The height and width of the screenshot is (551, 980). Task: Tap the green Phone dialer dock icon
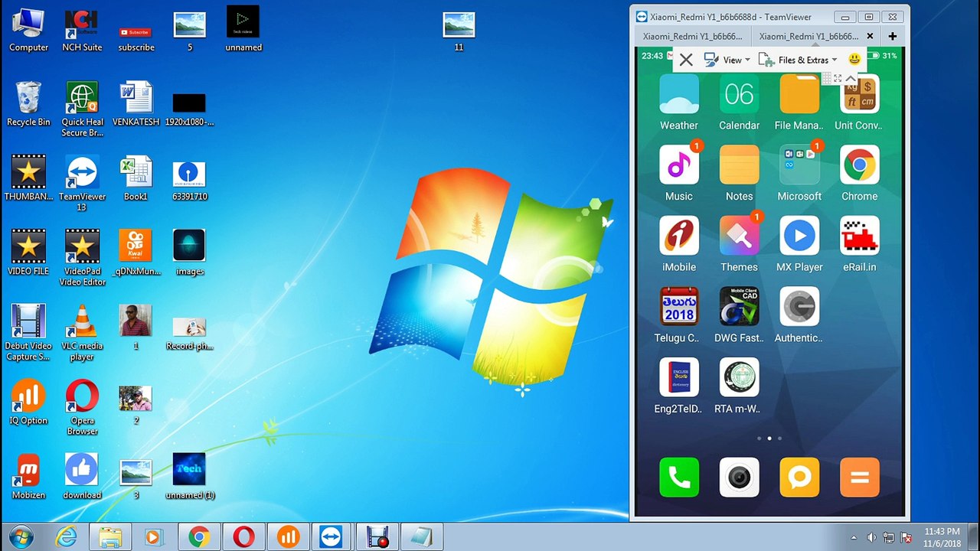click(678, 478)
